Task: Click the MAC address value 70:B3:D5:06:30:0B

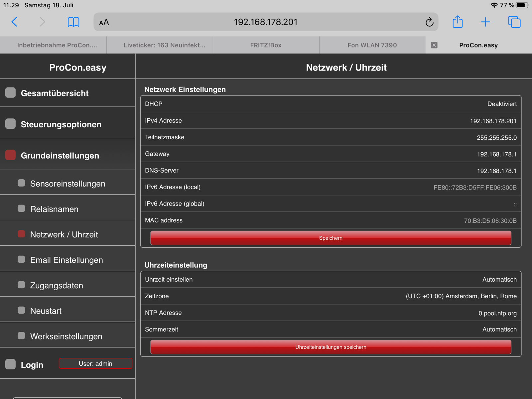Action: pyautogui.click(x=490, y=221)
